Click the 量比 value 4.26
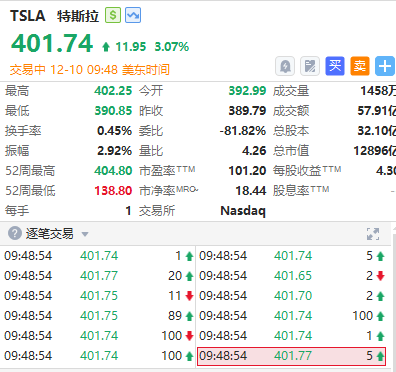This screenshot has height=372, width=396. pos(254,151)
